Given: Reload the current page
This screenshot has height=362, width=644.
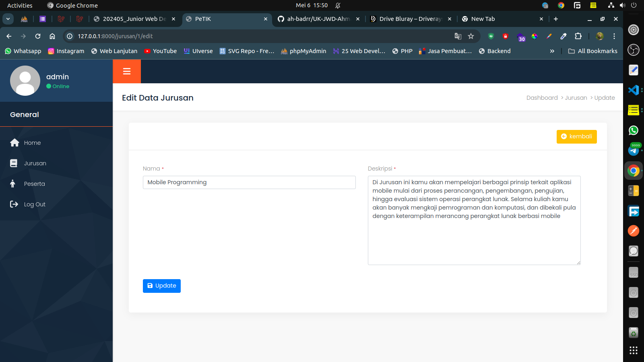Looking at the screenshot, I should [x=38, y=36].
